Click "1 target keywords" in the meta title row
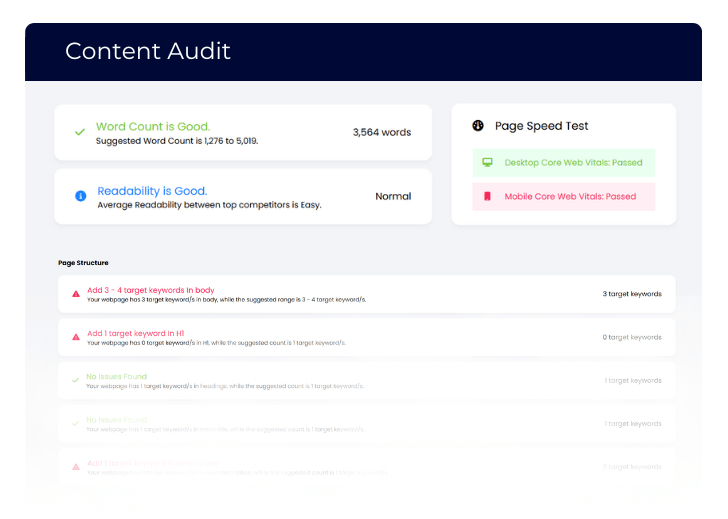The image size is (728, 519). (x=633, y=423)
